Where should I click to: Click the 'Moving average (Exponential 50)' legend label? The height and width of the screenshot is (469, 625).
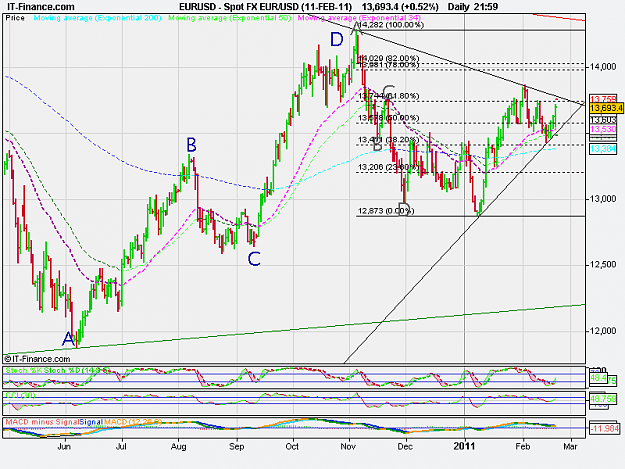click(x=230, y=18)
